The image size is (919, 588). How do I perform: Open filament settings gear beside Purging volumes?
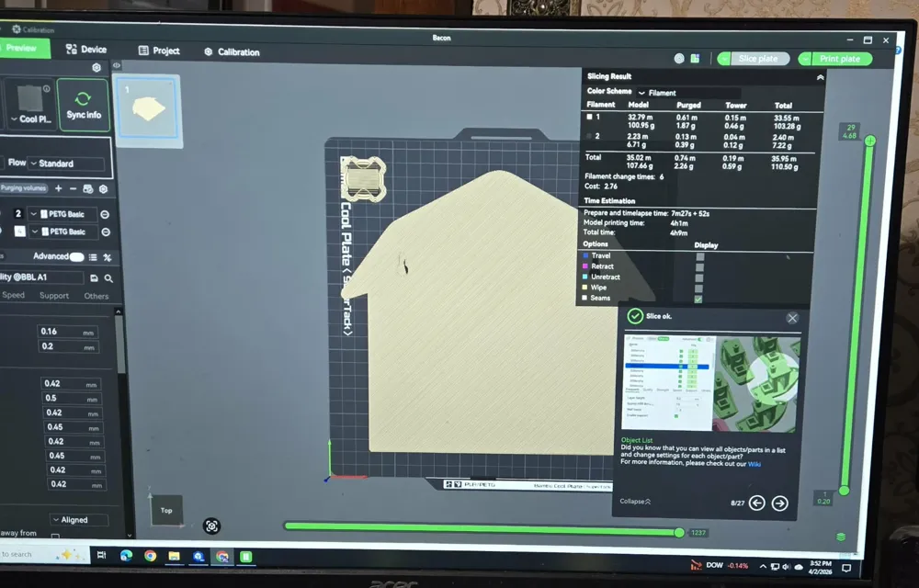coord(103,188)
